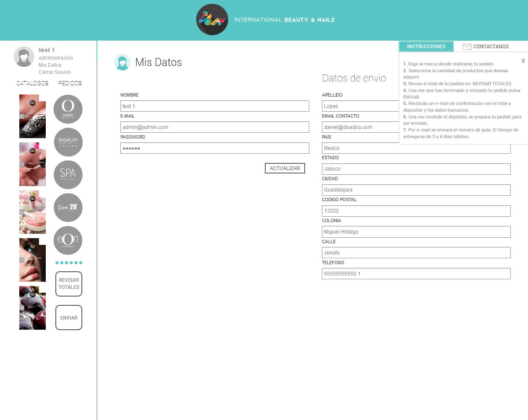Open the Catalogos section
The width and height of the screenshot is (528, 420).
[32, 83]
